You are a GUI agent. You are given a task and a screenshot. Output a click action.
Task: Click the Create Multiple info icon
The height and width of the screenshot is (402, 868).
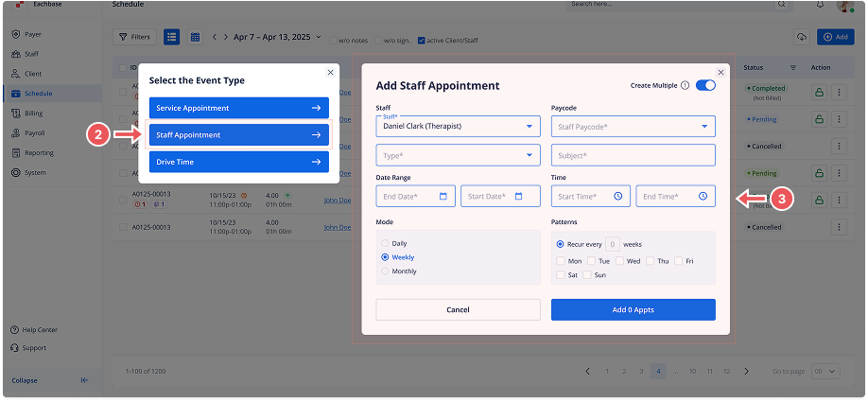[685, 86]
